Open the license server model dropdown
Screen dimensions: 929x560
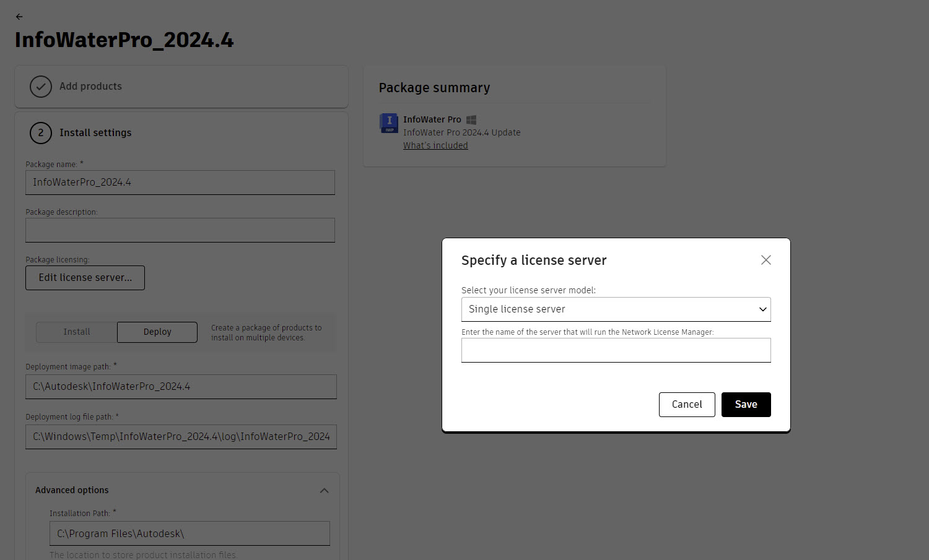(x=762, y=309)
